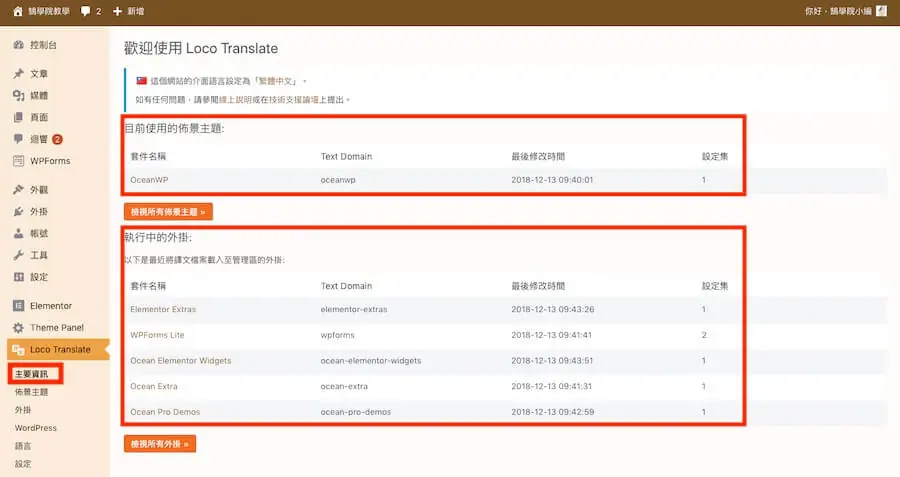Click the 帳號 users icon

19,233
